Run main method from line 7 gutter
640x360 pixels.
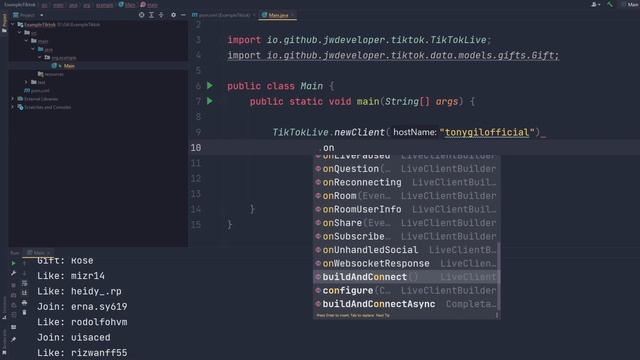coord(210,101)
